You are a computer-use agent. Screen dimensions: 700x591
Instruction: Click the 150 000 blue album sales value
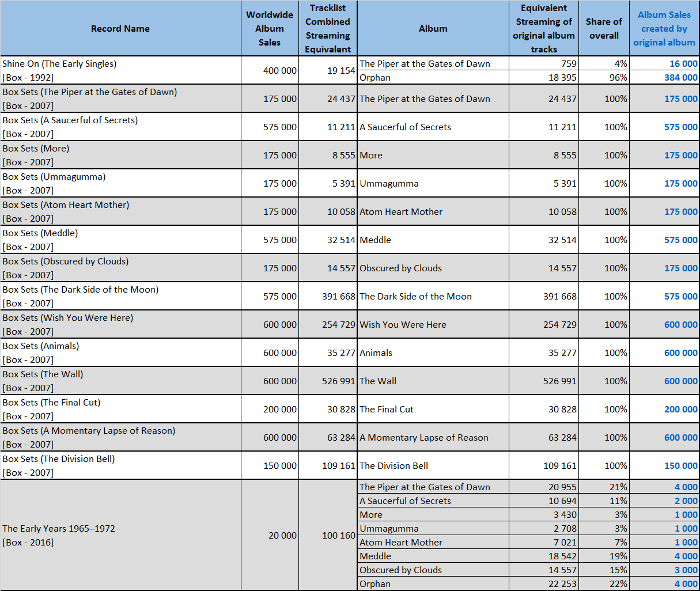point(664,465)
